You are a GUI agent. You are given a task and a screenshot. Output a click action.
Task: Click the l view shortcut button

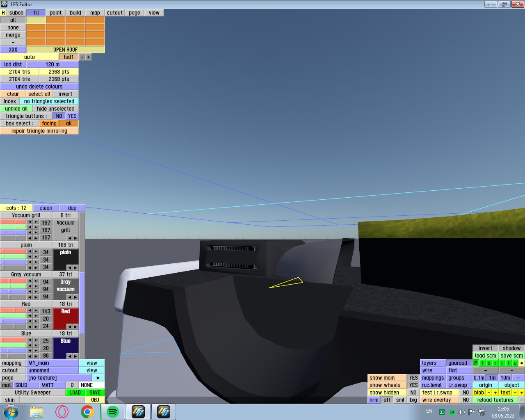click(502, 363)
